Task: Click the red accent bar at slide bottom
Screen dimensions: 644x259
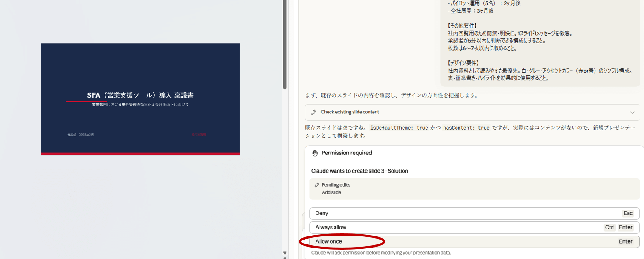Action: [x=140, y=154]
